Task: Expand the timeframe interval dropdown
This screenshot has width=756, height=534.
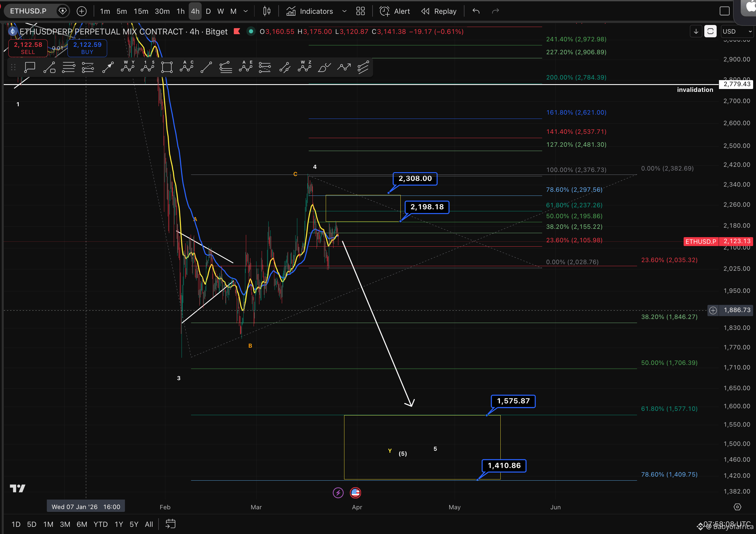Action: pos(246,11)
